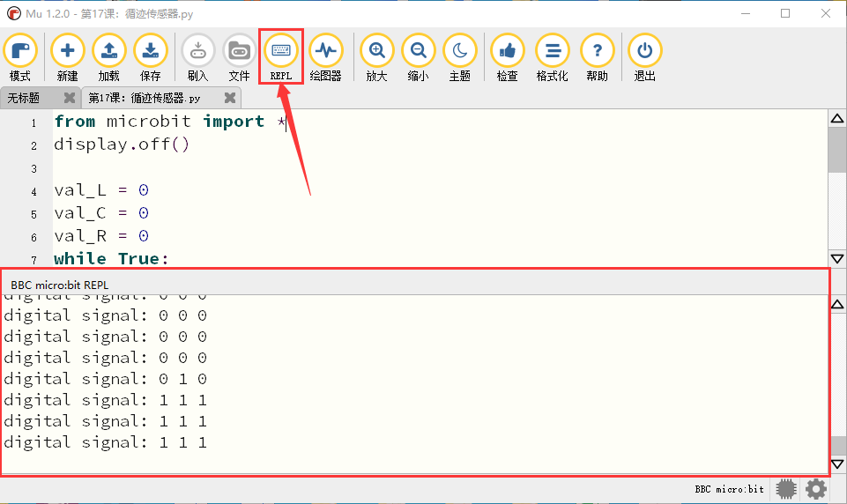This screenshot has height=504, width=847.
Task: Toggle the REPL panel
Action: (281, 57)
